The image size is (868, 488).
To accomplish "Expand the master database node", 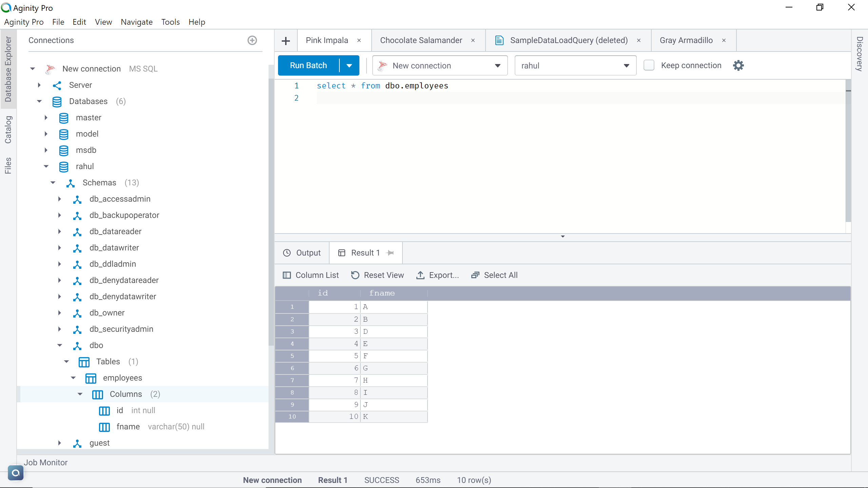I will (x=46, y=118).
